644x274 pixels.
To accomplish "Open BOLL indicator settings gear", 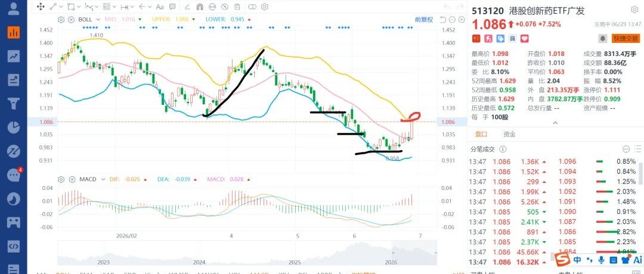I will click(x=61, y=19).
